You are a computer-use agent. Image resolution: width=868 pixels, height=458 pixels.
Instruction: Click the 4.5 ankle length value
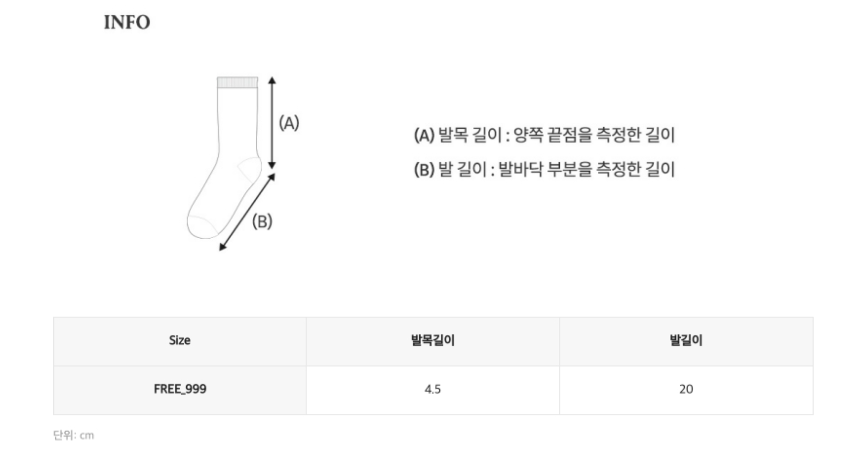coord(433,389)
